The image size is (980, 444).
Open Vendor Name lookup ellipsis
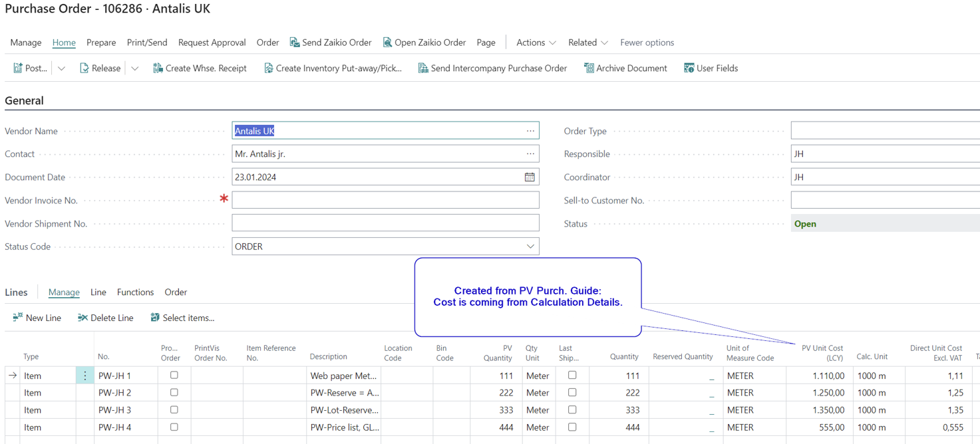(530, 131)
